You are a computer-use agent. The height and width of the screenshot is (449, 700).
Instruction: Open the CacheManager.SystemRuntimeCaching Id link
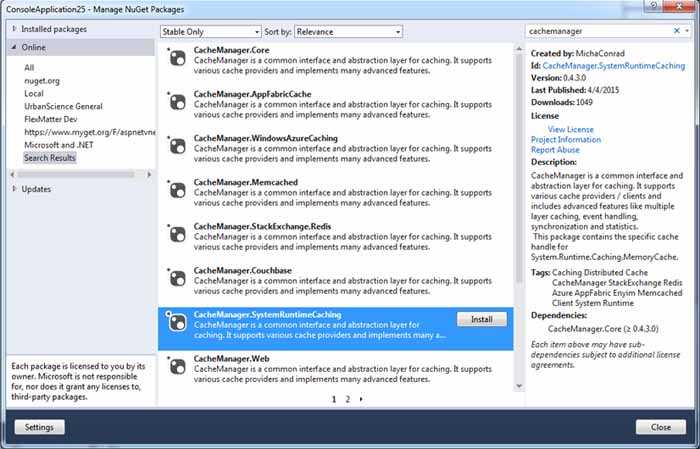[x=614, y=66]
